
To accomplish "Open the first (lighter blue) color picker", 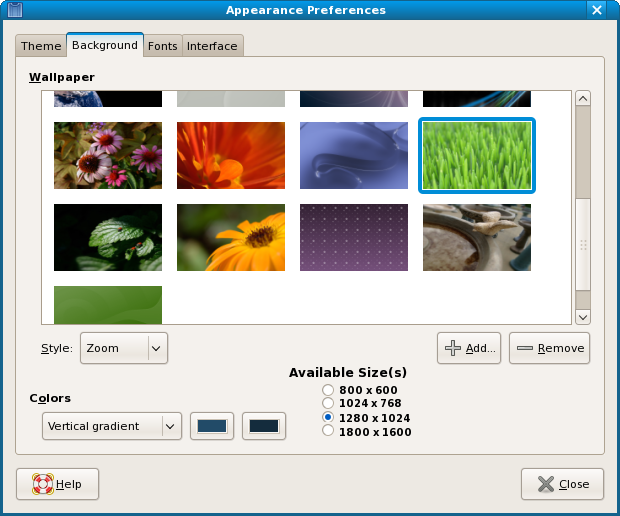I will pyautogui.click(x=212, y=426).
